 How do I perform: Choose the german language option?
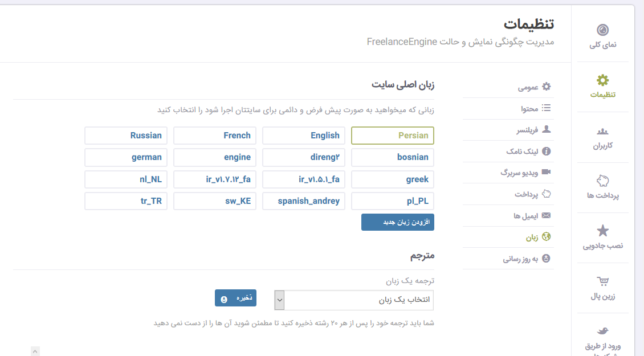pyautogui.click(x=126, y=157)
